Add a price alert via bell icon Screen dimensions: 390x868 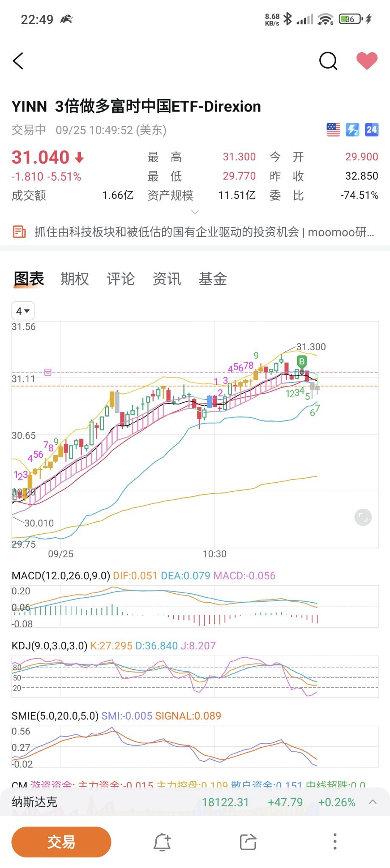[x=162, y=842]
